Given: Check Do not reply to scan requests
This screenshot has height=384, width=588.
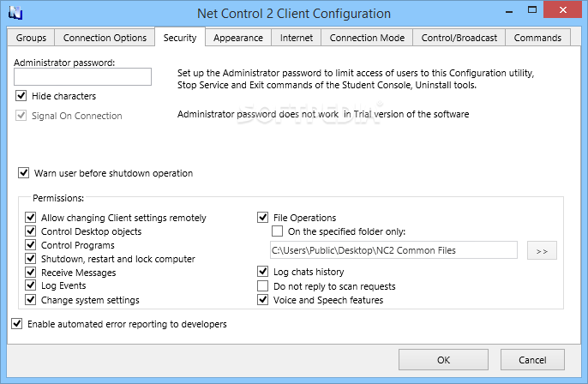Looking at the screenshot, I should coord(263,286).
